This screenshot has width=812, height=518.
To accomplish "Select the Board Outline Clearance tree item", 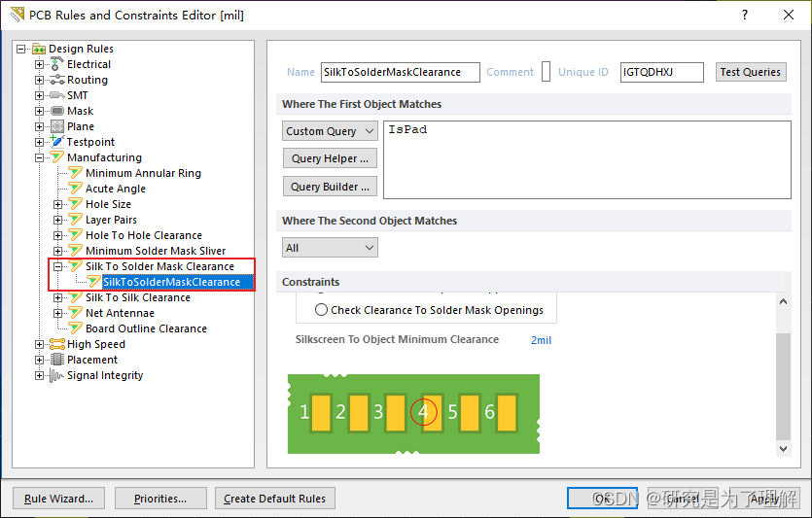I will (146, 328).
